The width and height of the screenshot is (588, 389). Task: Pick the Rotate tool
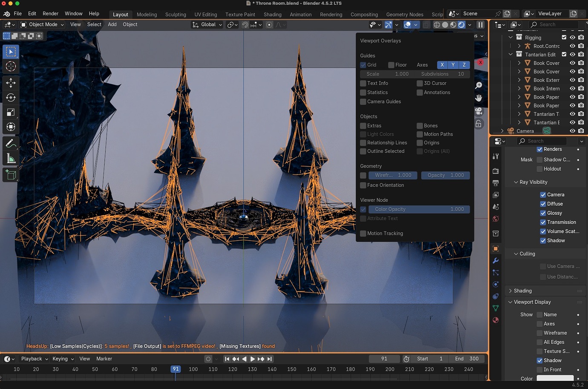(x=11, y=98)
